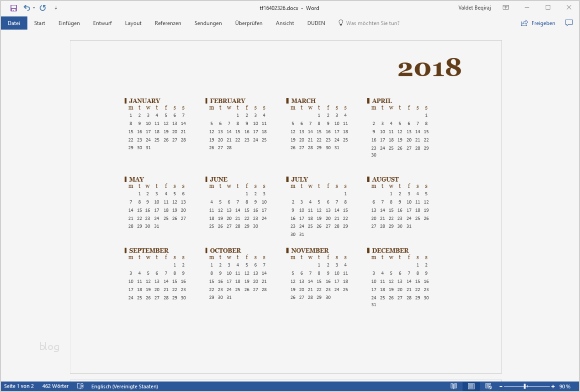The height and width of the screenshot is (392, 580).
Task: Undo the last action
Action: coord(27,8)
